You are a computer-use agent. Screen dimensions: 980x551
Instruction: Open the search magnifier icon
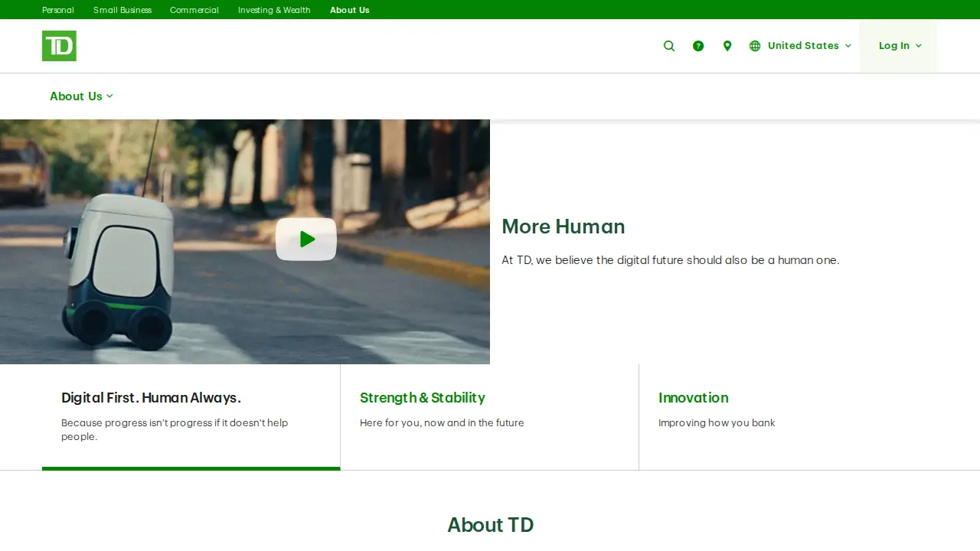pos(669,46)
